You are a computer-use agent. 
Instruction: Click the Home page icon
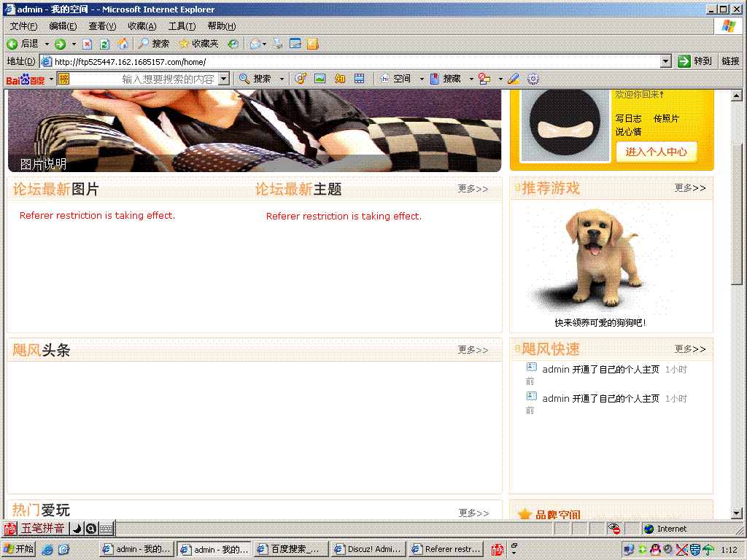(x=123, y=44)
